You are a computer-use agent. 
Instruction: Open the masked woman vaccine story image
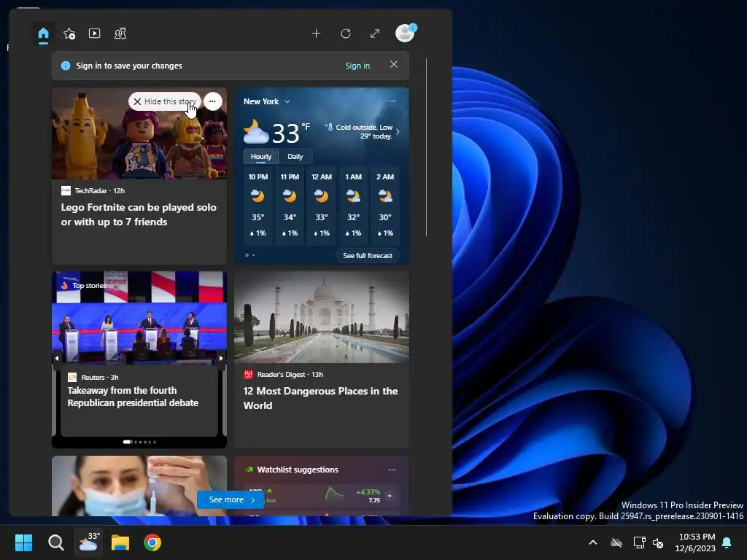[139, 486]
